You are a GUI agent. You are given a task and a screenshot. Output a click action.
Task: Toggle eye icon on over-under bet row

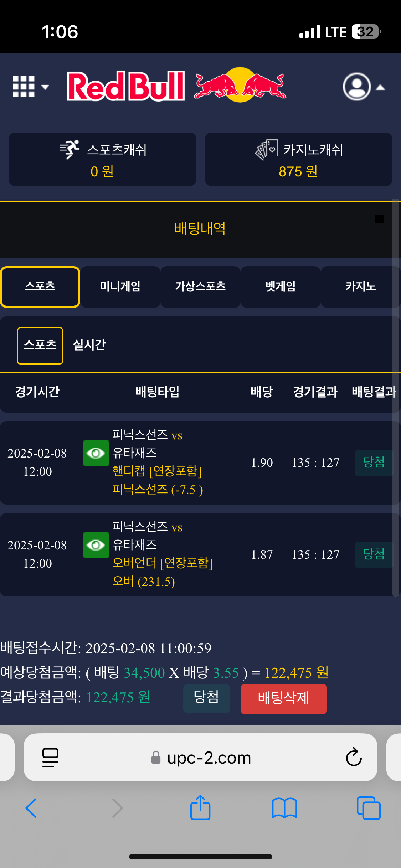[96, 545]
